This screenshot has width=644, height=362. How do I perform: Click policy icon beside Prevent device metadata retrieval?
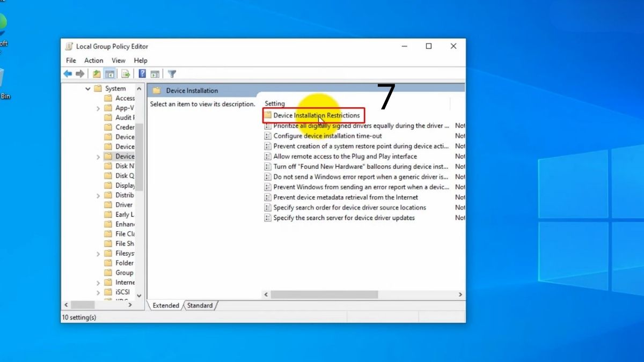268,197
